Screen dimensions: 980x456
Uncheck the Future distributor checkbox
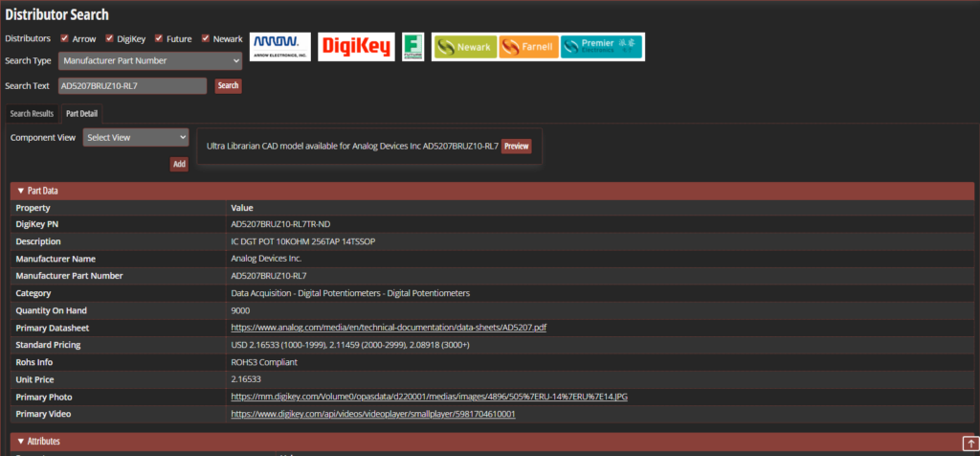point(159,38)
